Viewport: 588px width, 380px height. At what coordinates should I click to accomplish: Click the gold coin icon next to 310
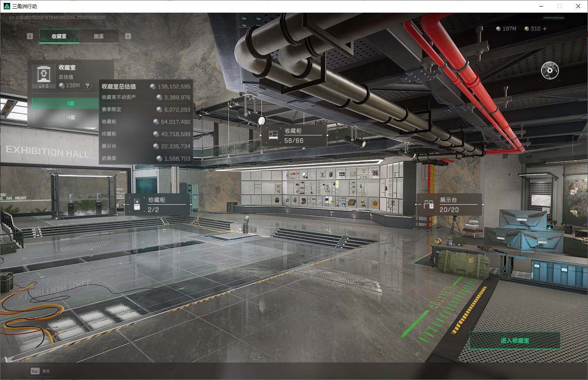(x=526, y=29)
